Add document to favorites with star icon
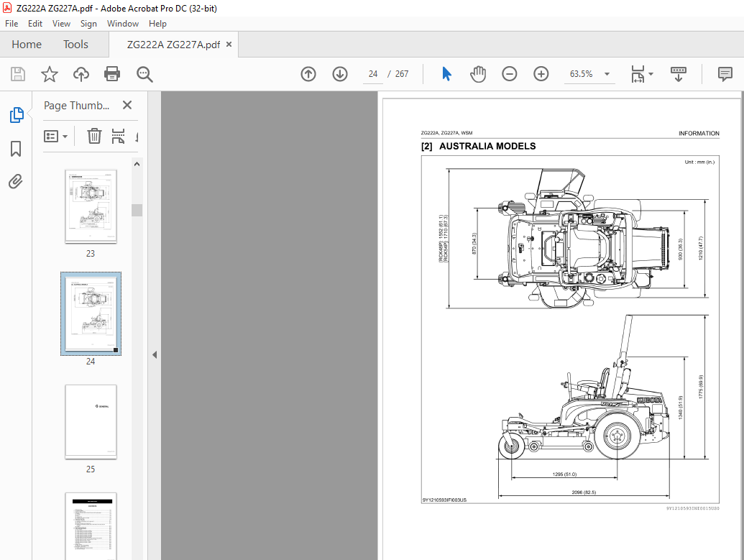This screenshot has height=560, width=744. tap(50, 74)
